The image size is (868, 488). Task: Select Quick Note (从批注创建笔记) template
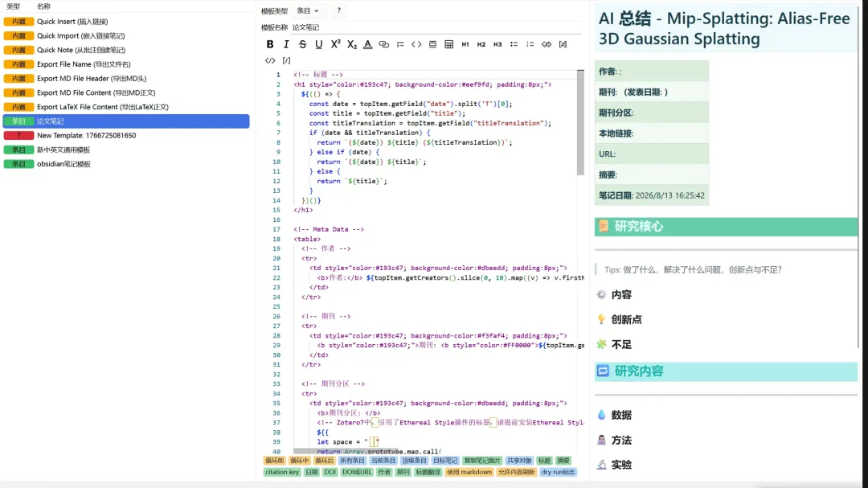[126, 50]
